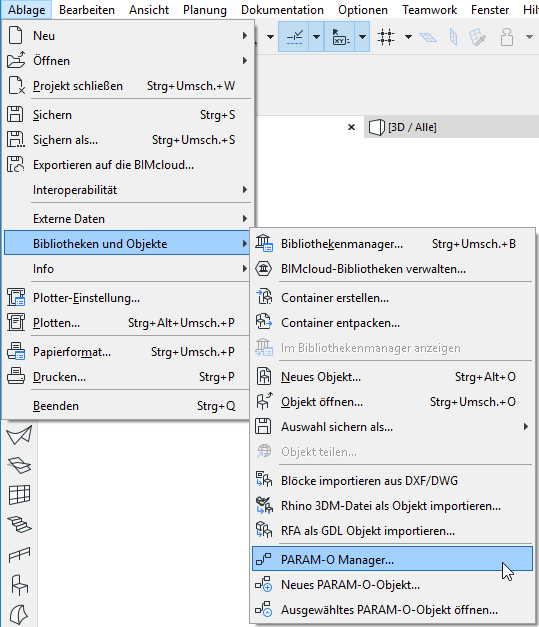The height and width of the screenshot is (627, 539).
Task: Click Neues Objekt menu entry
Action: [x=392, y=377]
